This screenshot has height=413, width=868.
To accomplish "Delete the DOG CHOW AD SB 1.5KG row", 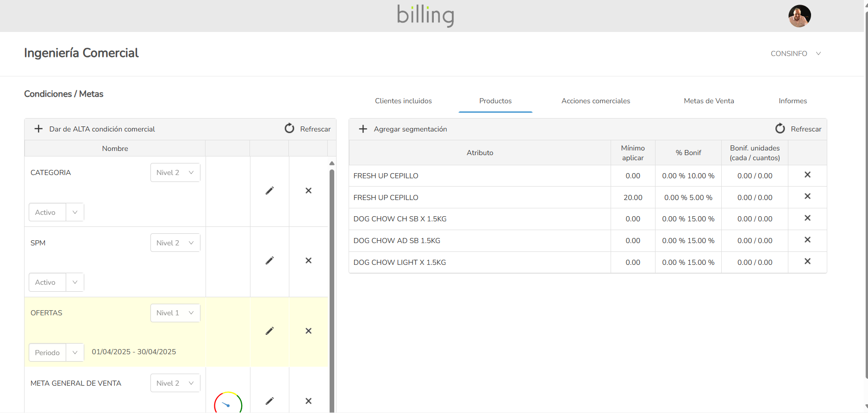I will click(x=807, y=240).
